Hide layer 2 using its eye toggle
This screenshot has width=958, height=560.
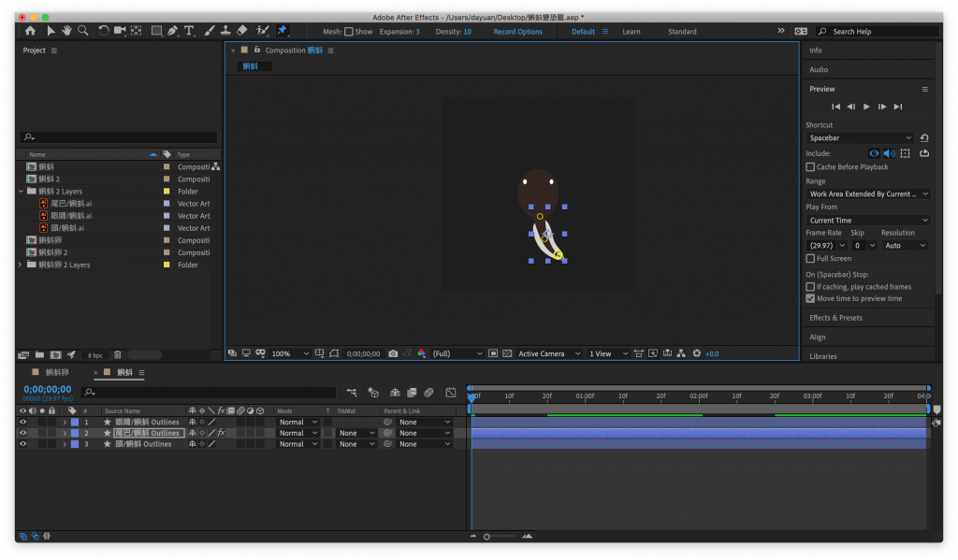pyautogui.click(x=23, y=434)
